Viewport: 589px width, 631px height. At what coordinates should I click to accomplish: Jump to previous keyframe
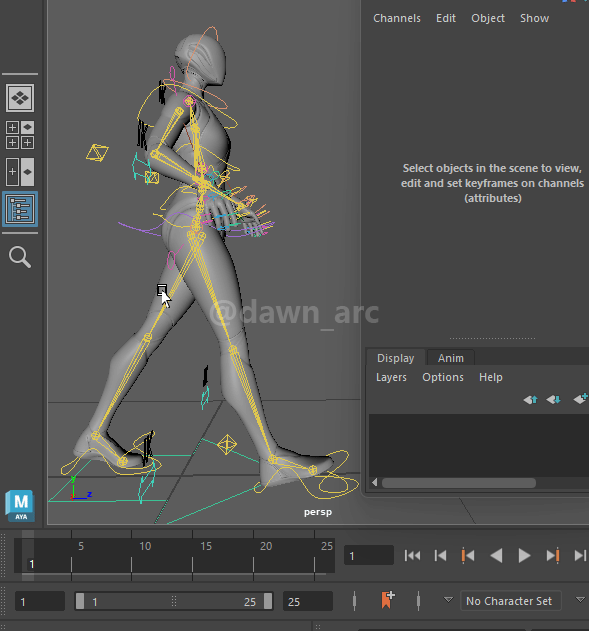(x=468, y=556)
